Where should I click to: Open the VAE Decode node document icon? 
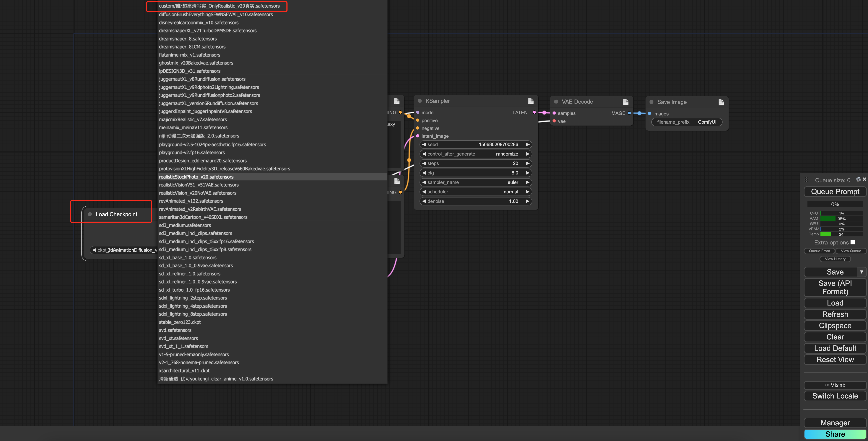pyautogui.click(x=626, y=102)
